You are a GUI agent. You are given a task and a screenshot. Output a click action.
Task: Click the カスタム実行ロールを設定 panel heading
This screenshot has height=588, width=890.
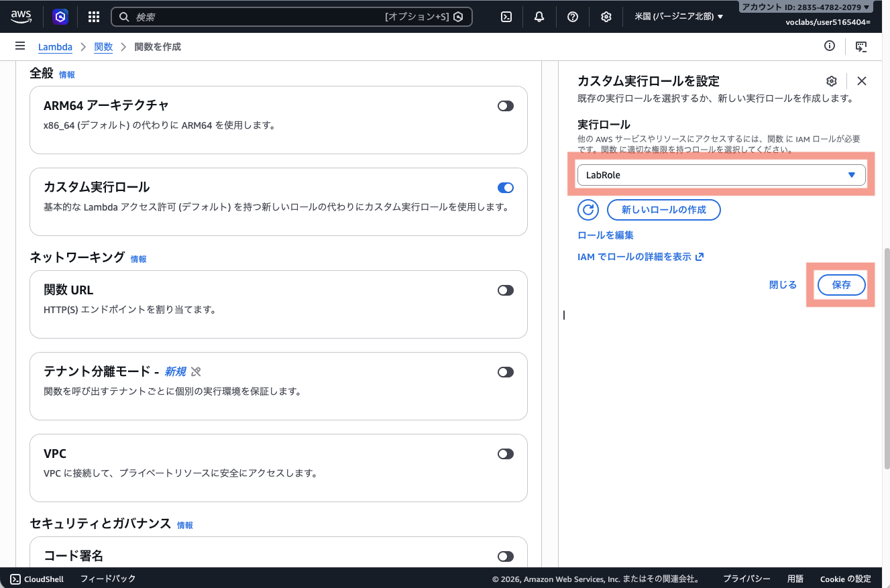(649, 81)
